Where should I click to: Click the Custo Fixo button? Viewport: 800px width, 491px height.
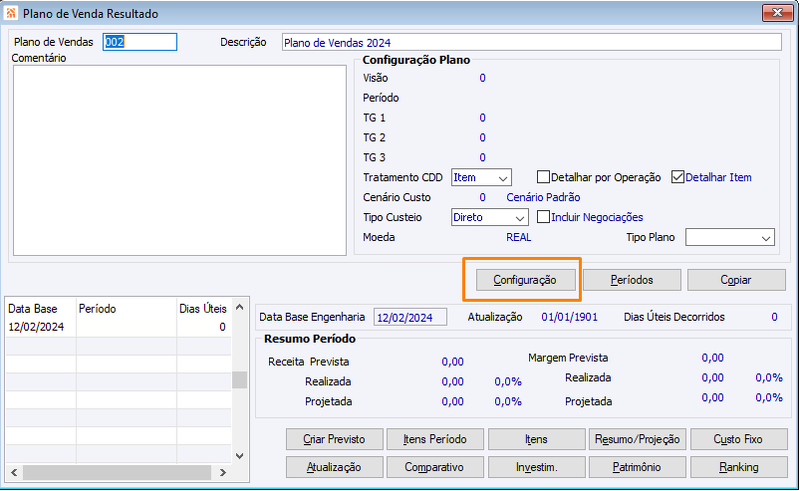tap(738, 439)
